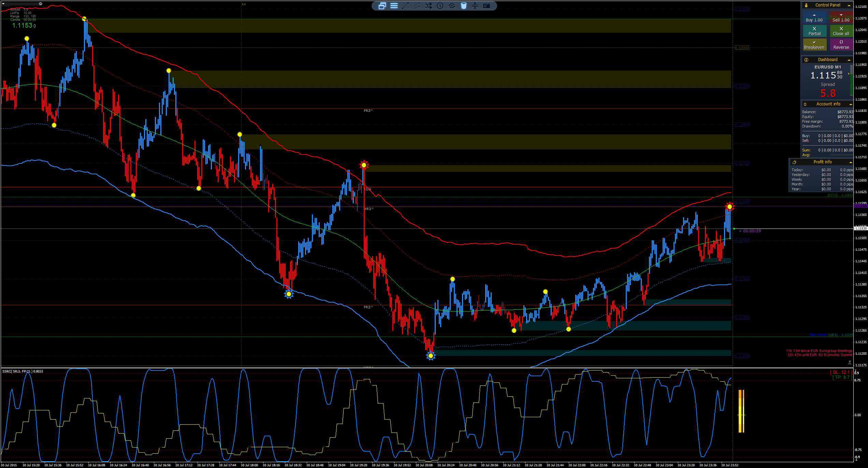Collapse the Dashboard section arrow
The width and height of the screenshot is (868, 468).
click(849, 60)
